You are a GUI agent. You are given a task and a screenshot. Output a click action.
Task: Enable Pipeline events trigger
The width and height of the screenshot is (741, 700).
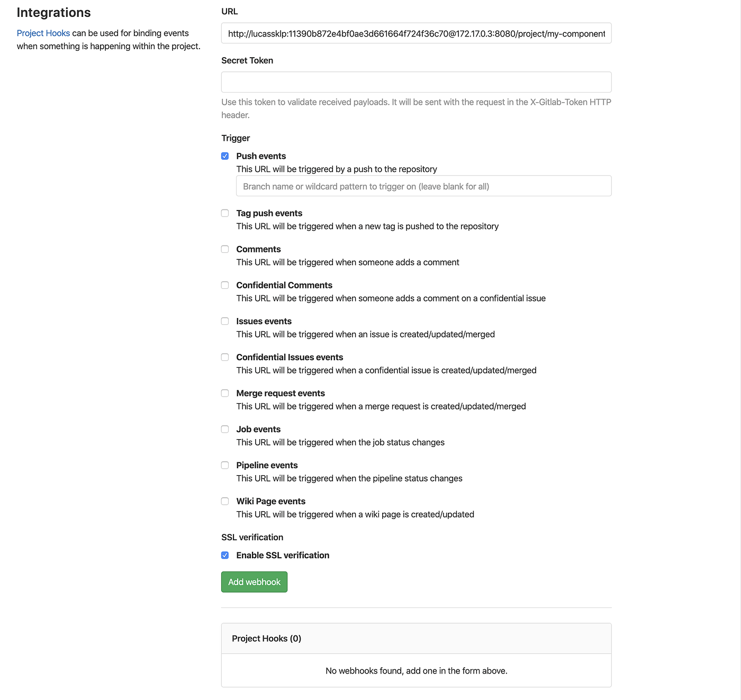(x=225, y=465)
